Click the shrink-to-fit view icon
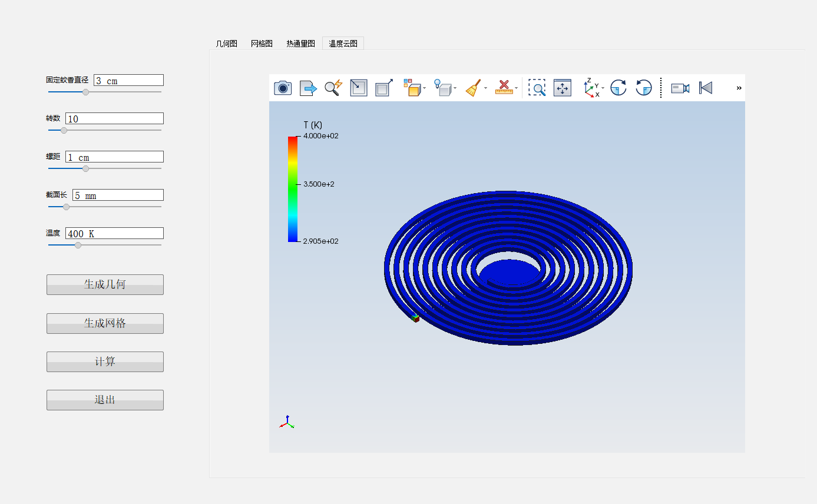This screenshot has width=817, height=504. [x=359, y=88]
